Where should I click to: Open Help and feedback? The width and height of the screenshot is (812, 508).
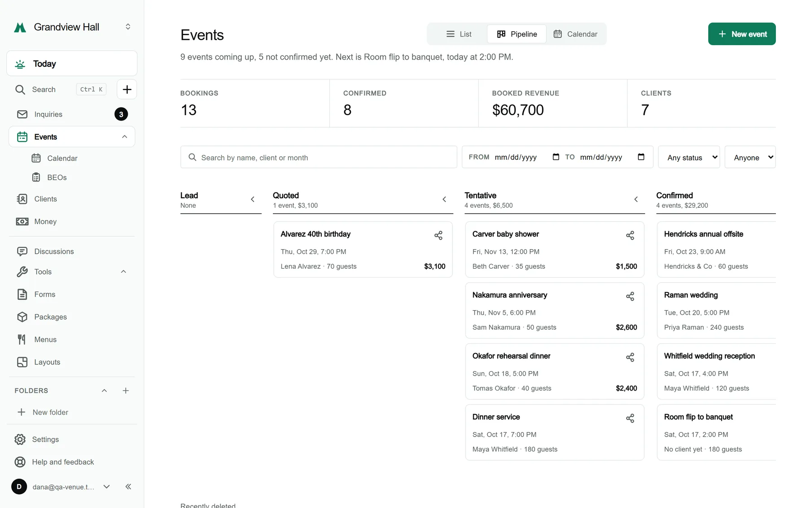(72, 462)
